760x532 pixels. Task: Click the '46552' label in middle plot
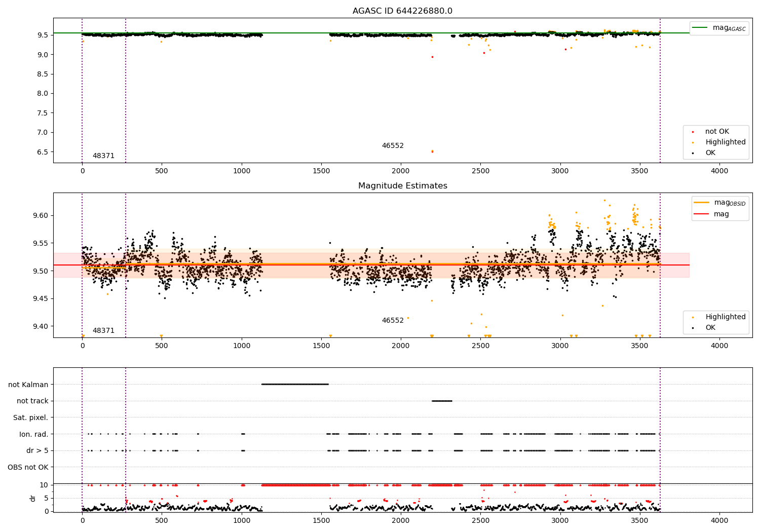click(x=393, y=321)
